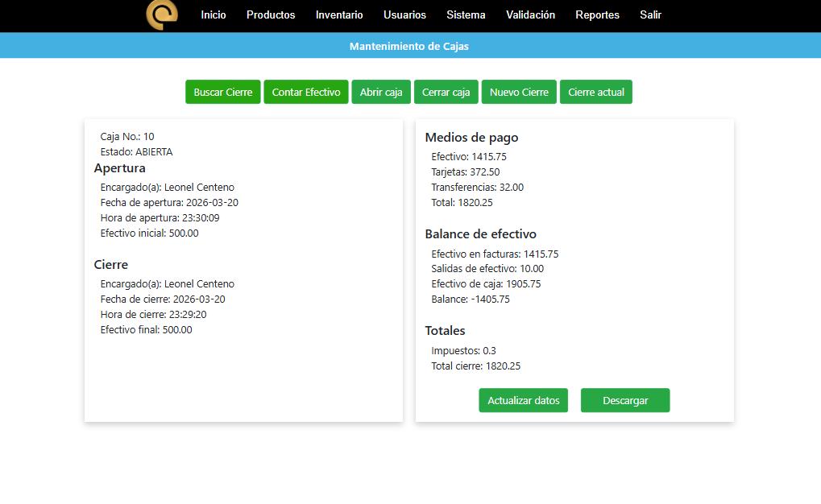Open the Reportes menu
The width and height of the screenshot is (821, 504).
pos(598,14)
